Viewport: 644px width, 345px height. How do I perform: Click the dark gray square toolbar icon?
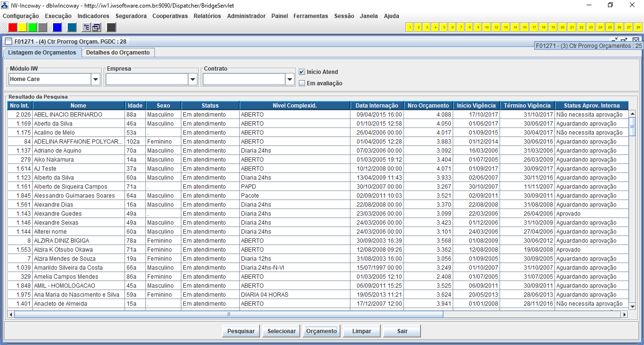[x=111, y=27]
